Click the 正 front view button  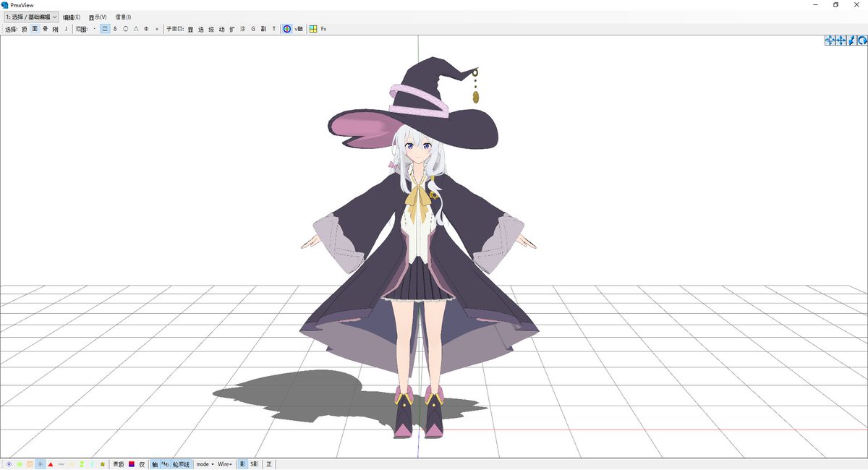[x=269, y=464]
